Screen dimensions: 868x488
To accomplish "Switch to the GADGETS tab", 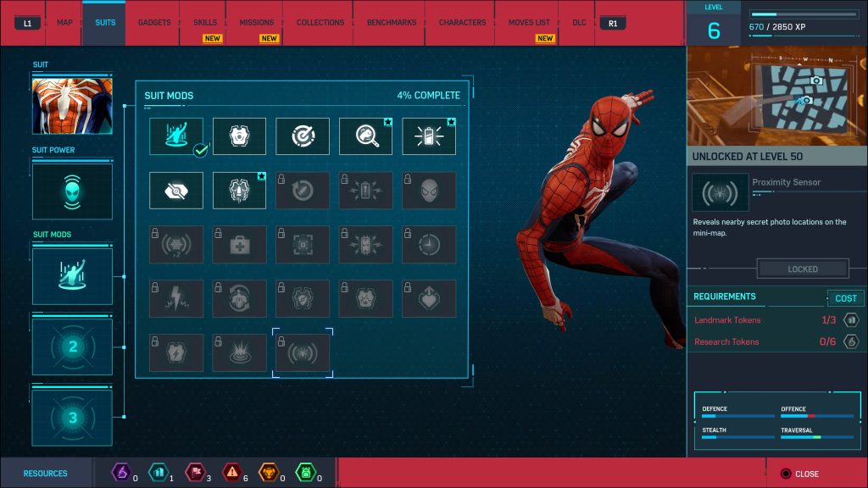I will coord(153,23).
